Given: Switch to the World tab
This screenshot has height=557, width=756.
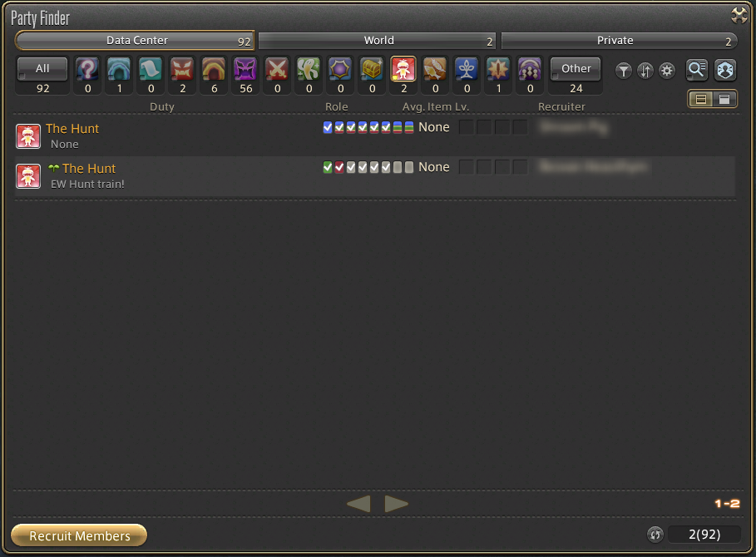Looking at the screenshot, I should [378, 41].
